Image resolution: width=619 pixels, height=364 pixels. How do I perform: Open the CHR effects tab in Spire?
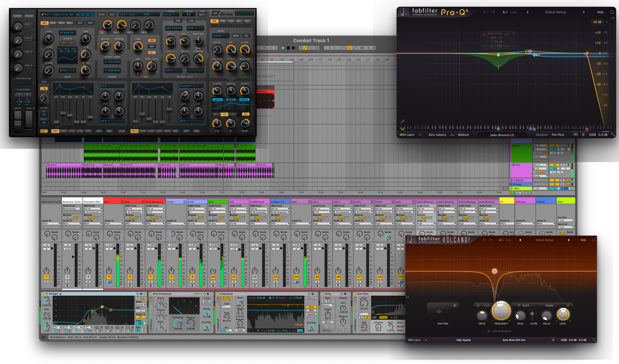(x=231, y=21)
